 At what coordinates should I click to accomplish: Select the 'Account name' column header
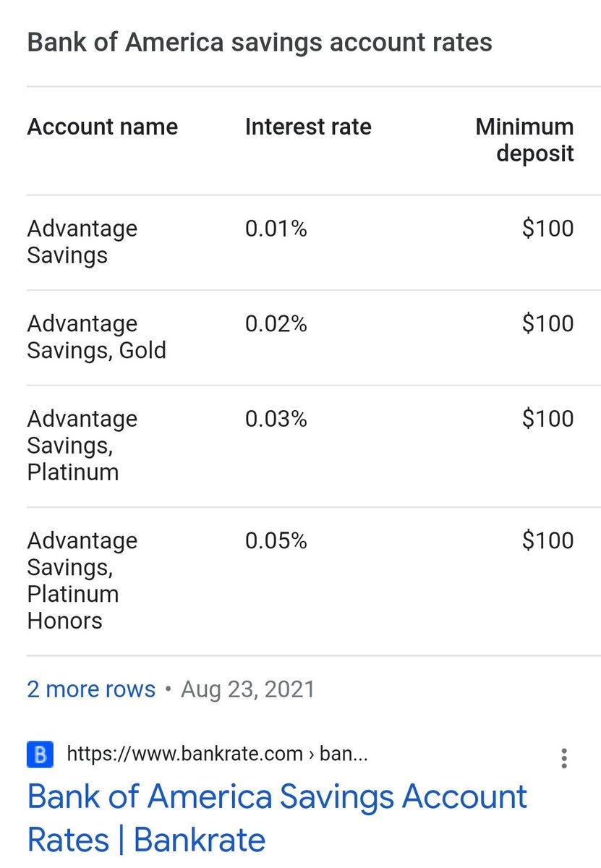tap(103, 127)
